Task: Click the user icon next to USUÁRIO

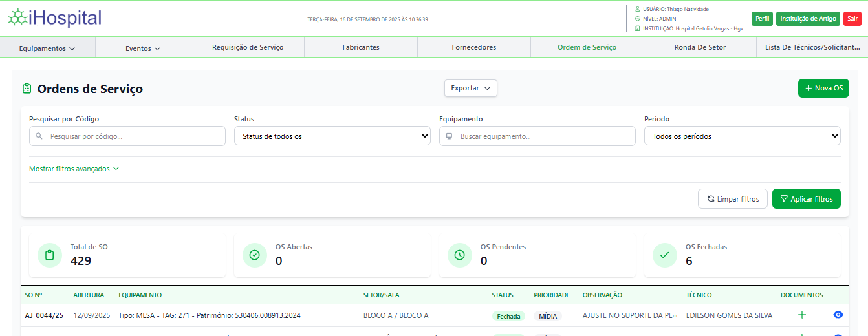Action: (x=638, y=9)
